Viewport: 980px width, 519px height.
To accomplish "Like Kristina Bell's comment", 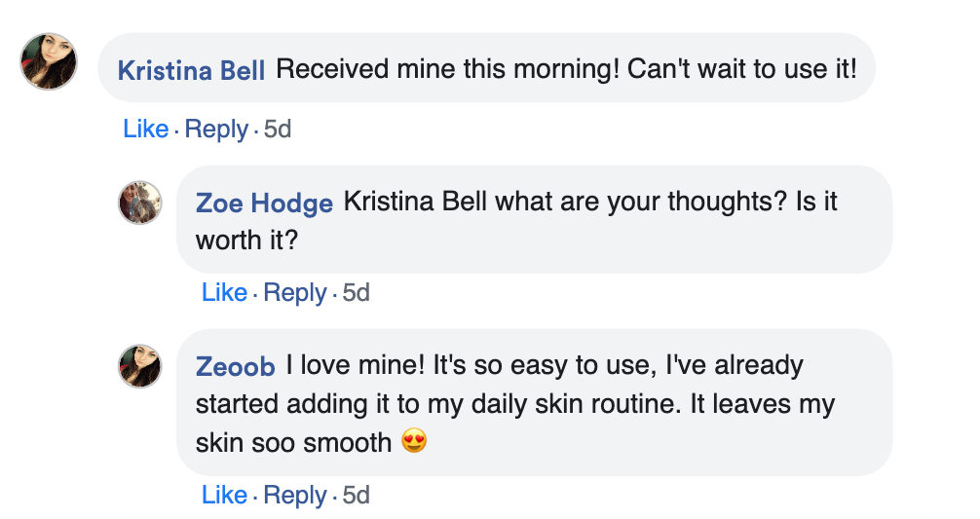I will click(145, 129).
